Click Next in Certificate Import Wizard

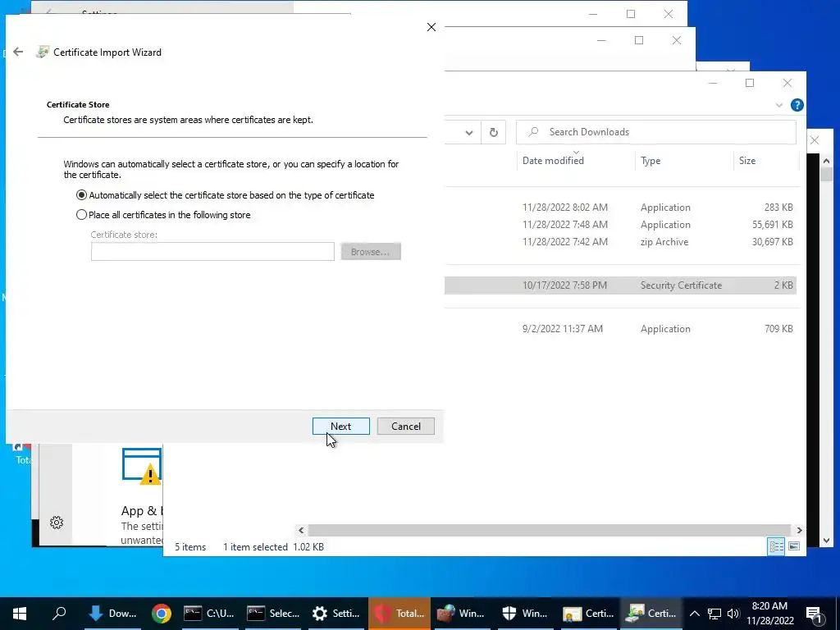pos(340,426)
